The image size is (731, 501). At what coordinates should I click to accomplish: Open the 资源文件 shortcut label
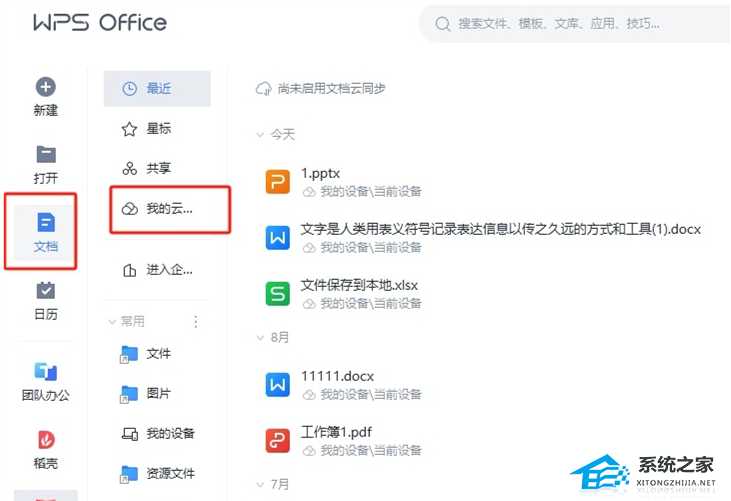coord(171,474)
